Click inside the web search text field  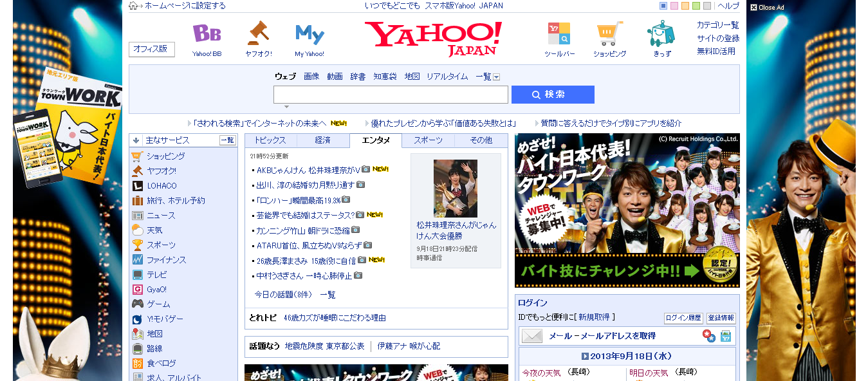point(391,95)
